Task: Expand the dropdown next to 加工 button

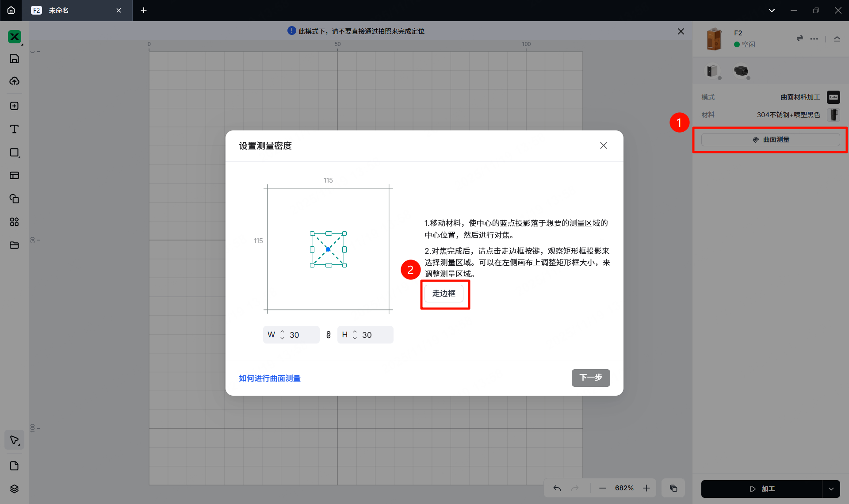Action: coord(831,489)
